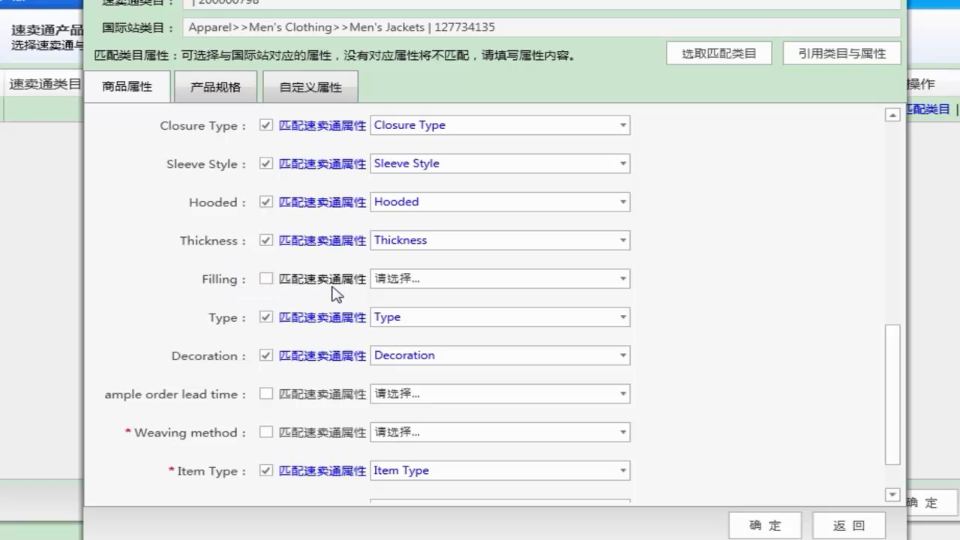Click the 匹配速卖通属性 label in Item Type row
Viewport: 960px width, 540px height.
coord(322,470)
